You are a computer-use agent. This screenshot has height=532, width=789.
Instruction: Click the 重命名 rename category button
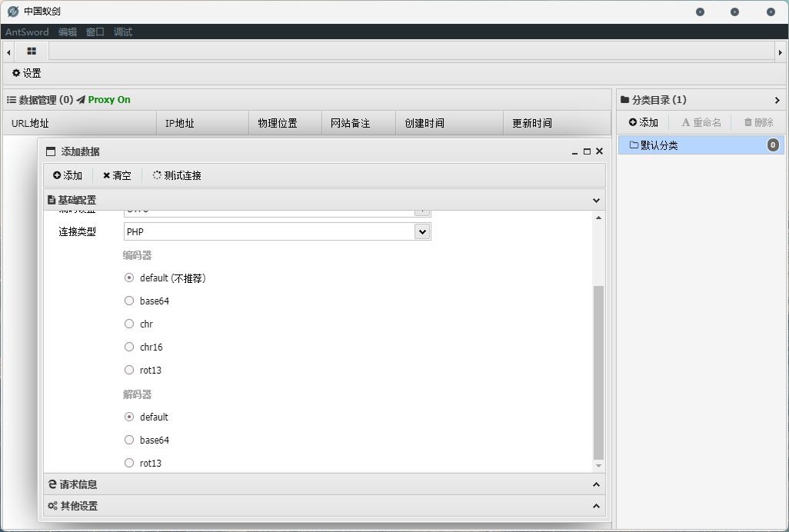coord(701,122)
